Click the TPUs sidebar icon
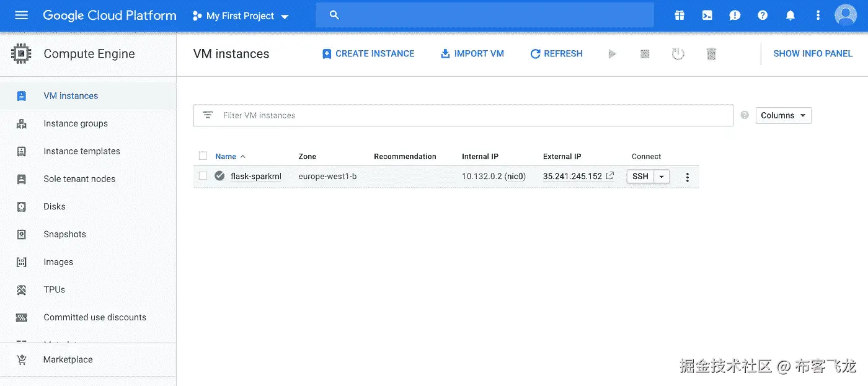Image resolution: width=868 pixels, height=386 pixels. [22, 289]
